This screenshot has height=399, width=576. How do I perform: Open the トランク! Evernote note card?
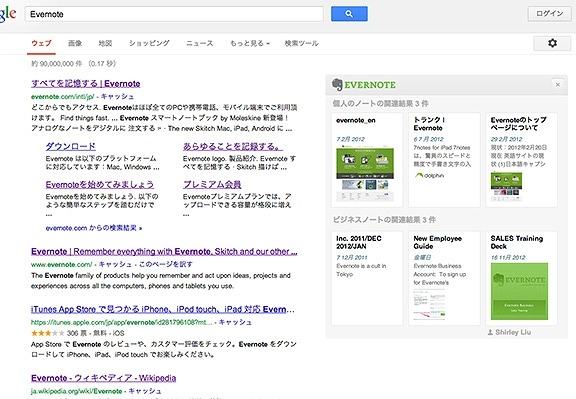[444, 160]
